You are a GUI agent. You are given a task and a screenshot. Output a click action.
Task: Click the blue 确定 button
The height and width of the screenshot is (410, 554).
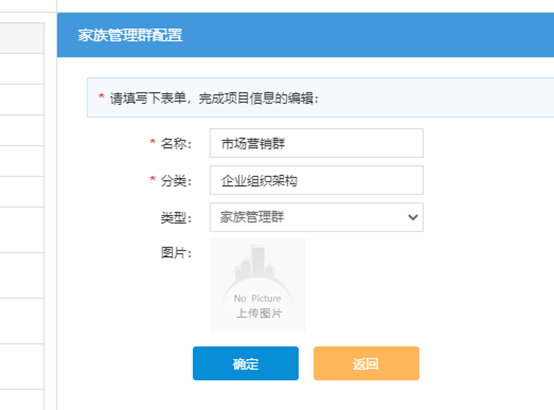pyautogui.click(x=246, y=363)
